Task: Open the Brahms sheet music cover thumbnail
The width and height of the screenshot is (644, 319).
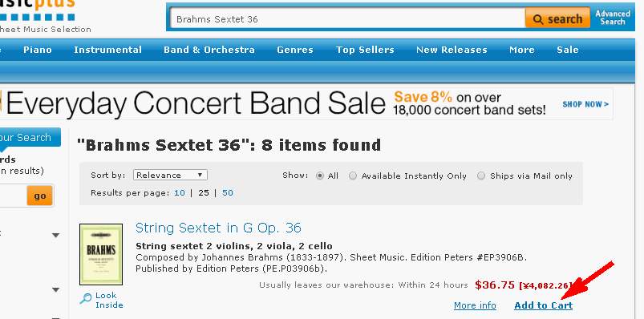Action: [101, 254]
